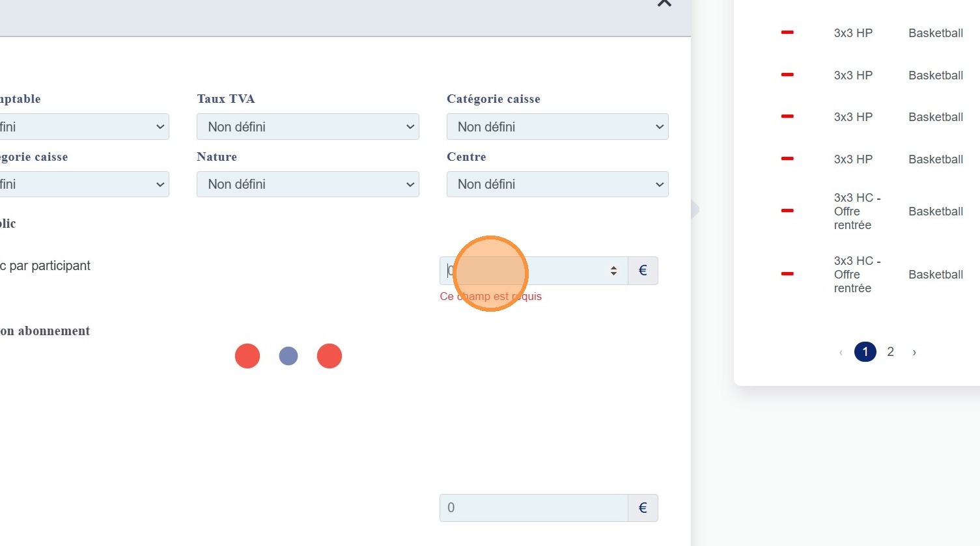The height and width of the screenshot is (546, 980).
Task: Click the bottom euro amount field showing 0
Action: tap(533, 508)
